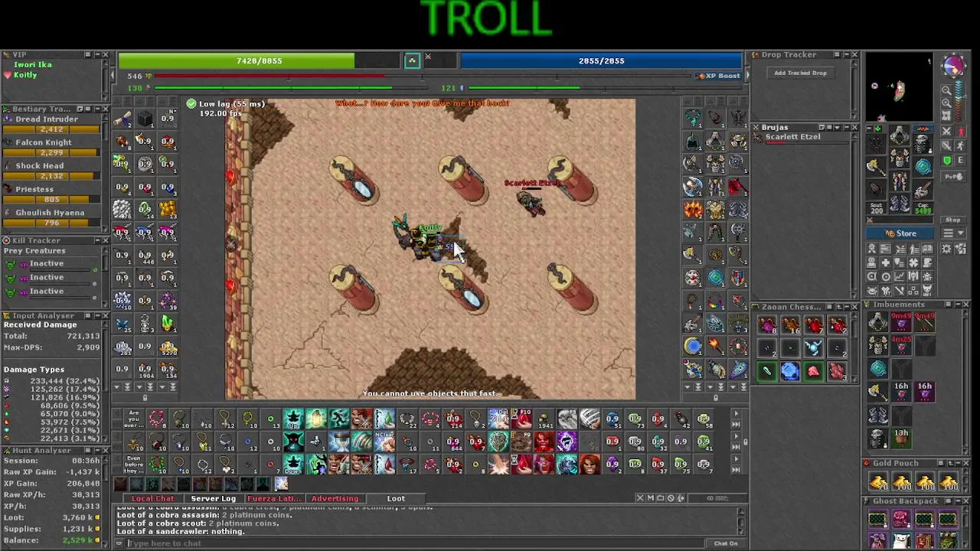Switch to the Server Log tab
Screen dimensions: 980x551
(213, 498)
